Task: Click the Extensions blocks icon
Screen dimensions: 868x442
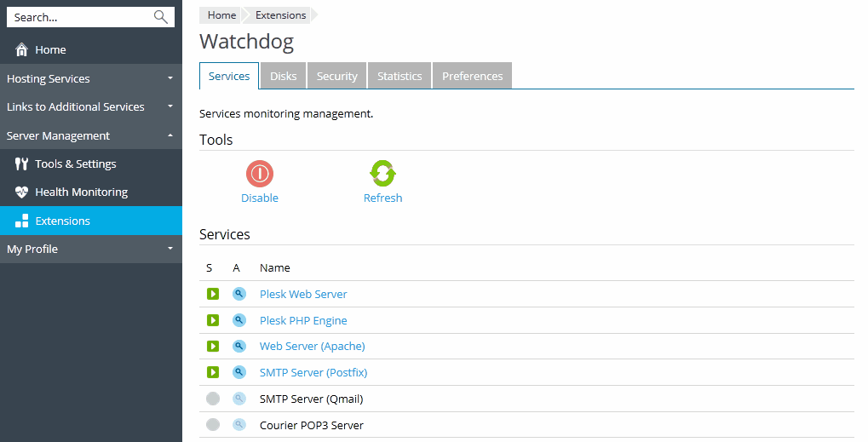Action: pos(22,221)
